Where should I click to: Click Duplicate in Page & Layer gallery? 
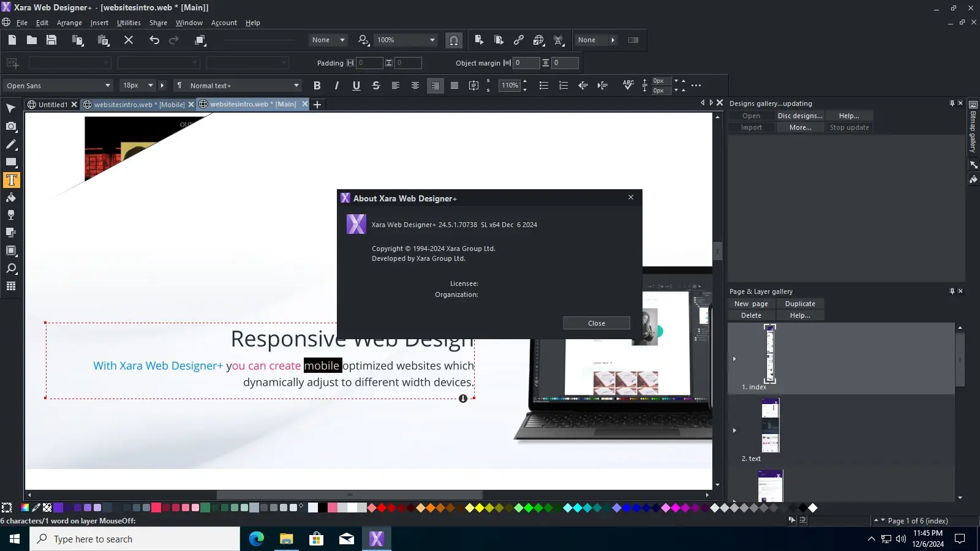coord(800,304)
